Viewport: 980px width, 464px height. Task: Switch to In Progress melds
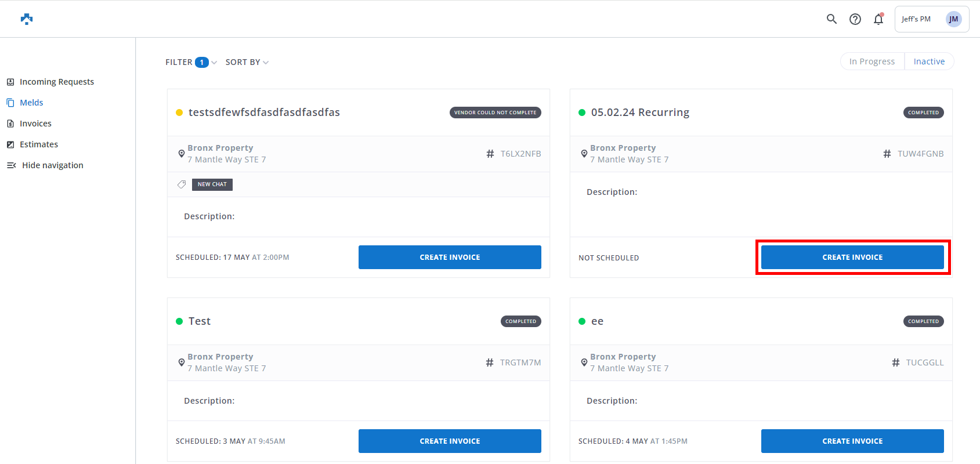(871, 61)
